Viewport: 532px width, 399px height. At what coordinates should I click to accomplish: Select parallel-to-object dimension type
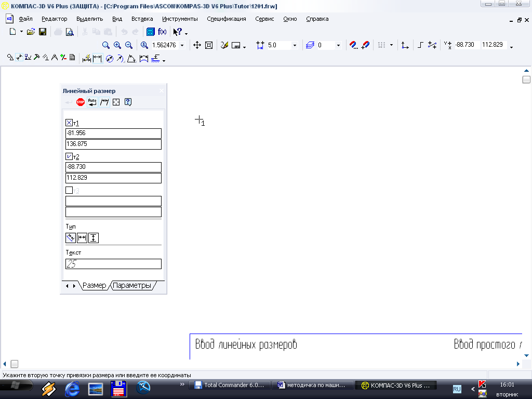pyautogui.click(x=71, y=238)
